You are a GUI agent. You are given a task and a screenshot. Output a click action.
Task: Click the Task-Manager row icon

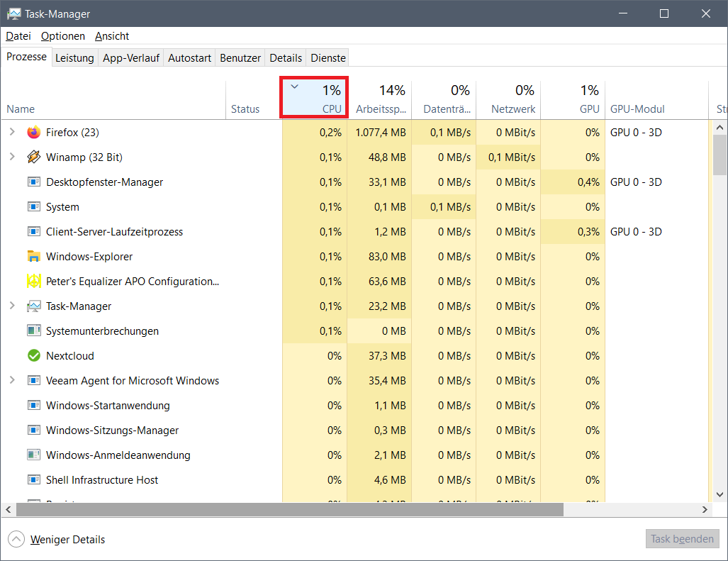pyautogui.click(x=34, y=306)
